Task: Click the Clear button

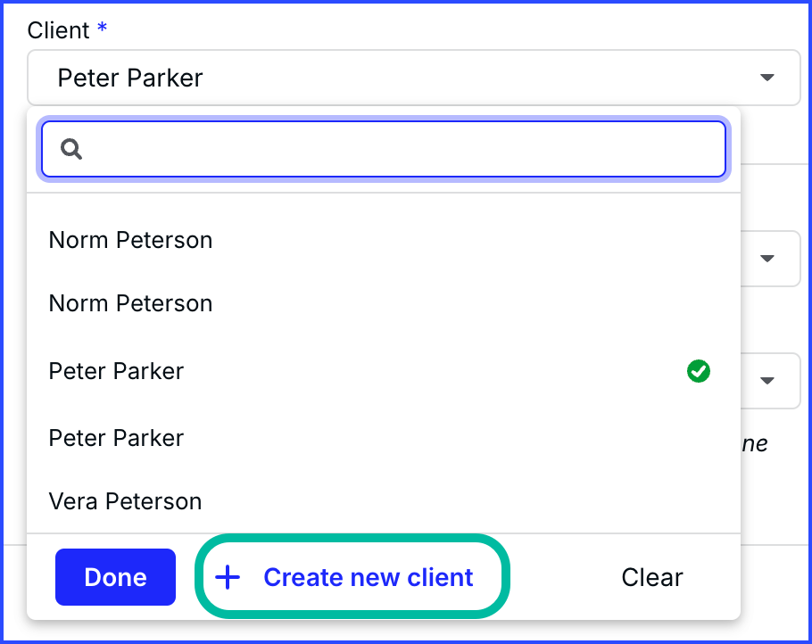Action: click(x=652, y=577)
